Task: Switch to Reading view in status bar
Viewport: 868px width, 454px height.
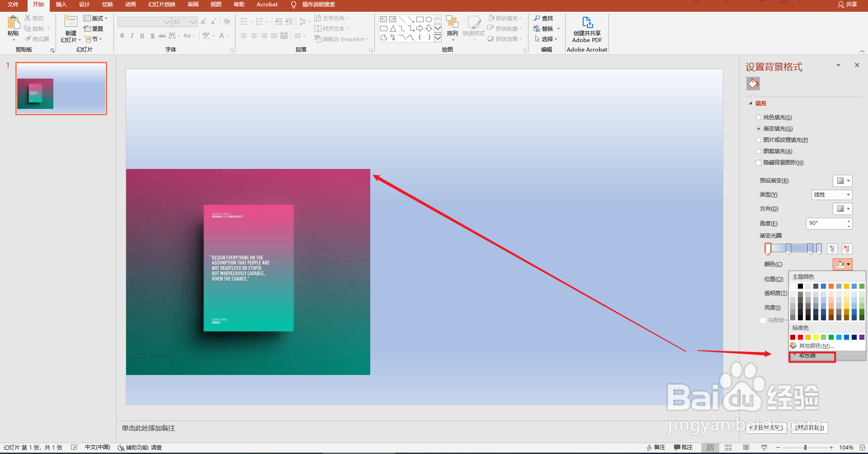Action: (746, 447)
